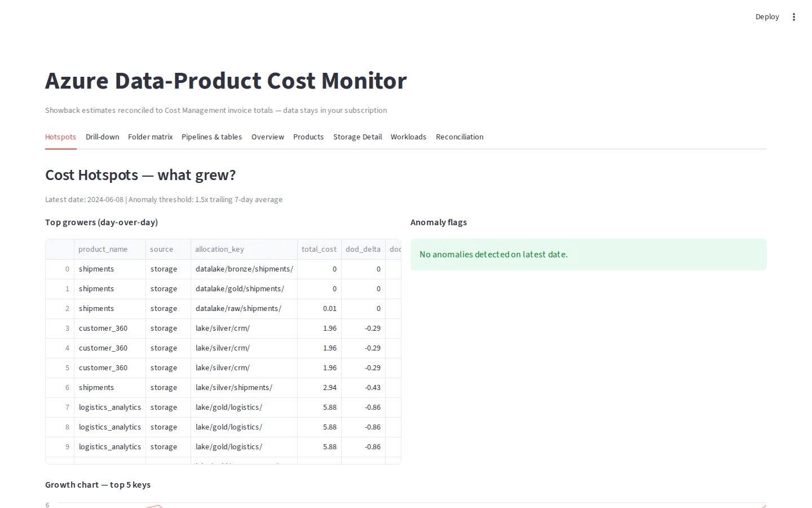Click datalake/raw/shipments/ cell
The width and height of the screenshot is (812, 508).
pos(244,309)
